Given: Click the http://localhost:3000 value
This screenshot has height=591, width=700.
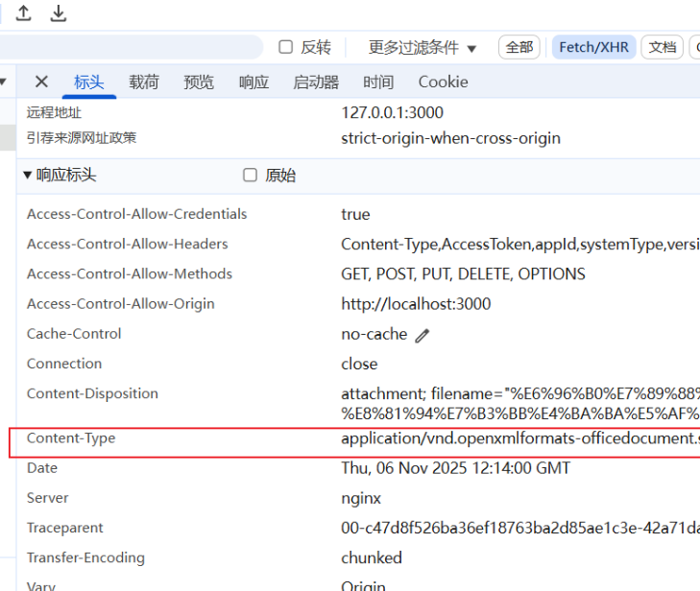Looking at the screenshot, I should [416, 304].
